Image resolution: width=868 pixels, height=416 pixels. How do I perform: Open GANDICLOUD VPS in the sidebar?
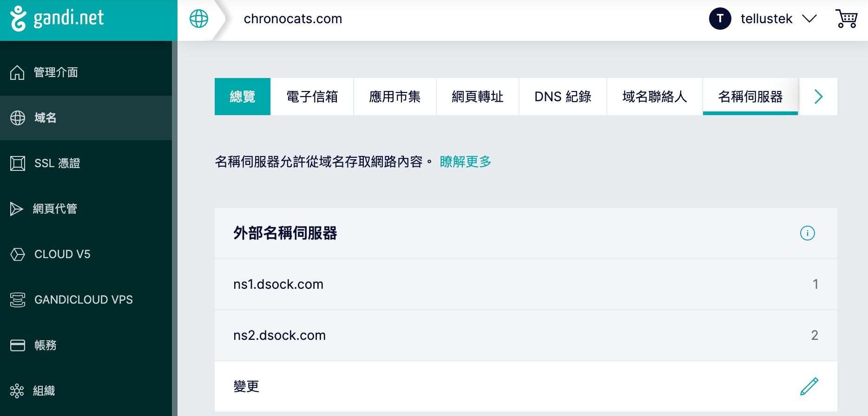coord(86,300)
